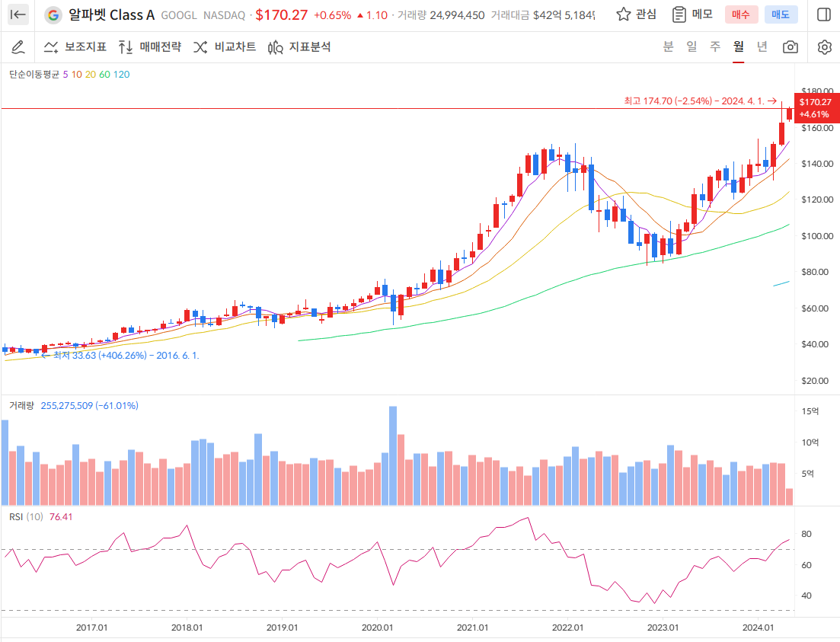
Task: Click the $170.27 current price in header
Action: coord(282,15)
